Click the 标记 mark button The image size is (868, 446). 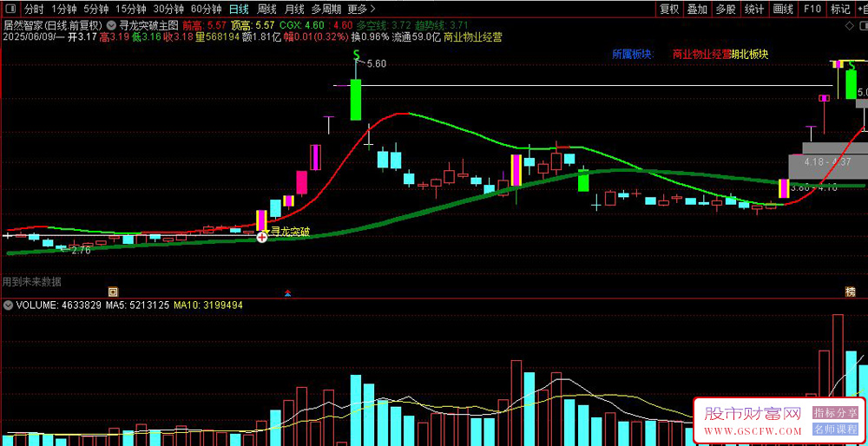point(839,9)
